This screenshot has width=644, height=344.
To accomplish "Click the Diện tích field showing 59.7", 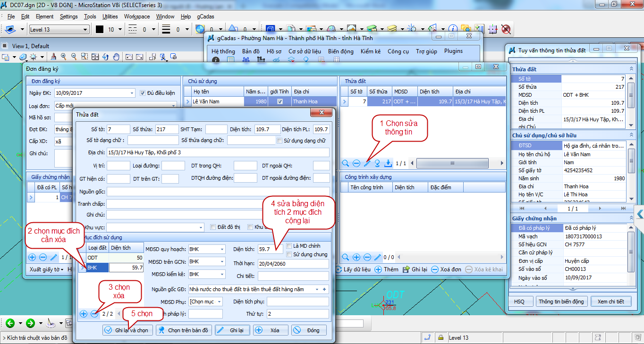I will [271, 249].
